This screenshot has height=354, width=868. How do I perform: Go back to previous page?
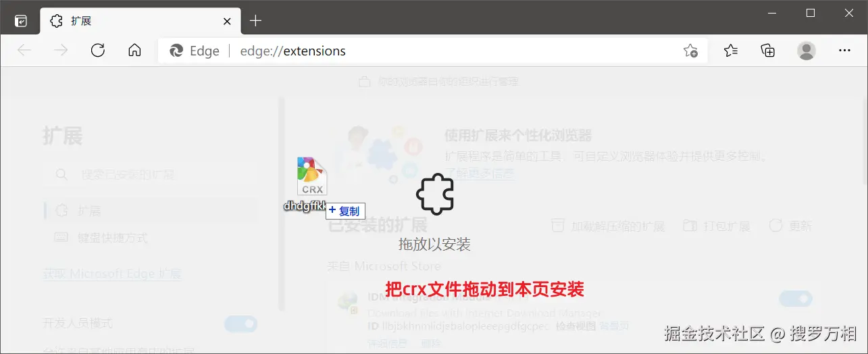click(24, 51)
